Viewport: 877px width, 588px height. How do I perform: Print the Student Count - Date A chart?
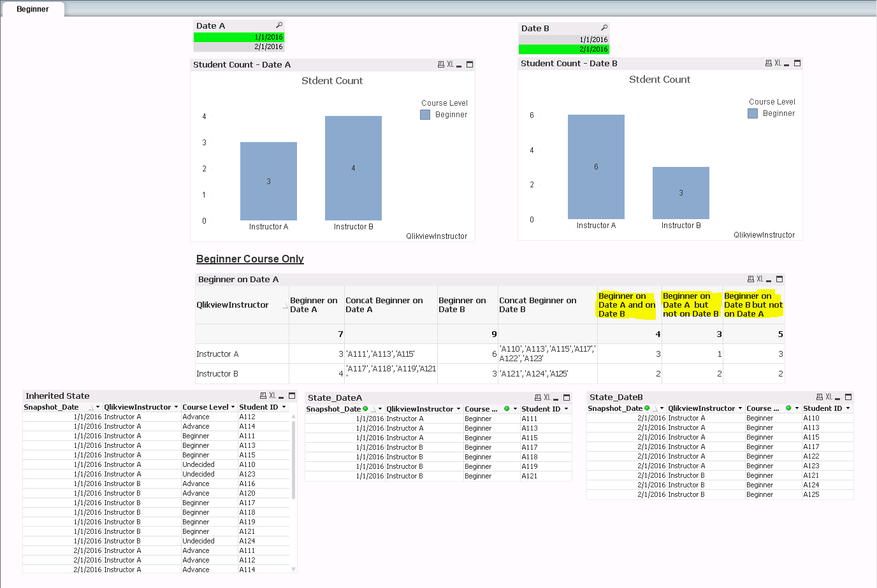click(x=440, y=64)
